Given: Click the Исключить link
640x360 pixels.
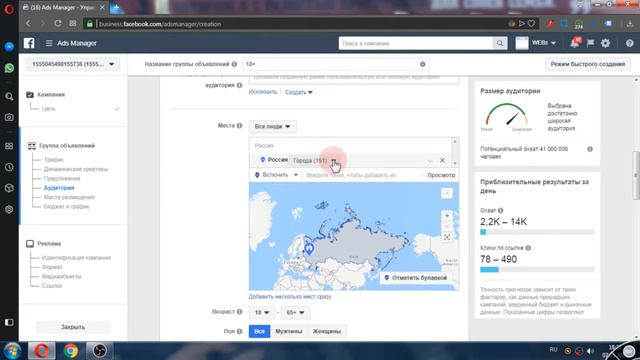Looking at the screenshot, I should click(x=263, y=92).
